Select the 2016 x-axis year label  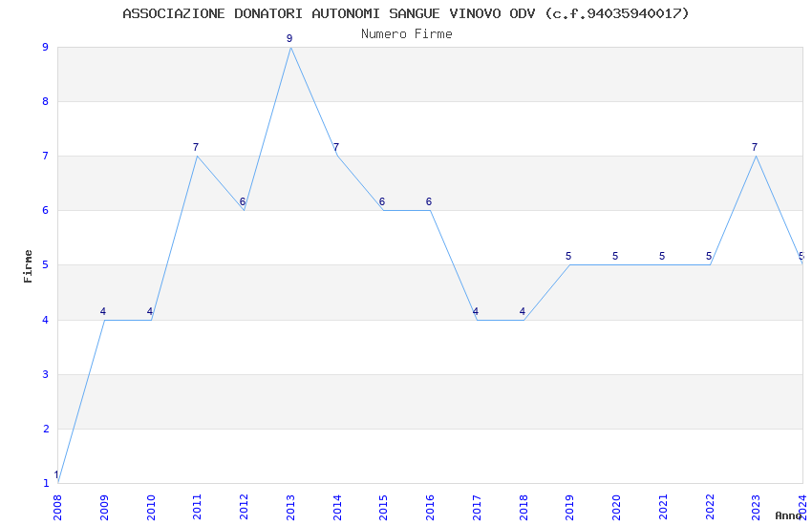click(x=430, y=507)
